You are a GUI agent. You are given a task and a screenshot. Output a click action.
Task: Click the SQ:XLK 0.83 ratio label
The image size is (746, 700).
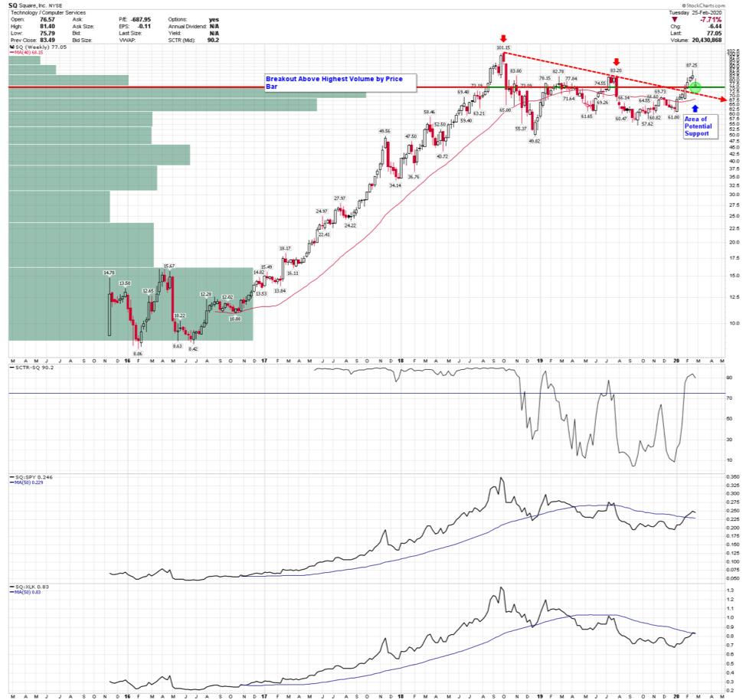tap(29, 586)
